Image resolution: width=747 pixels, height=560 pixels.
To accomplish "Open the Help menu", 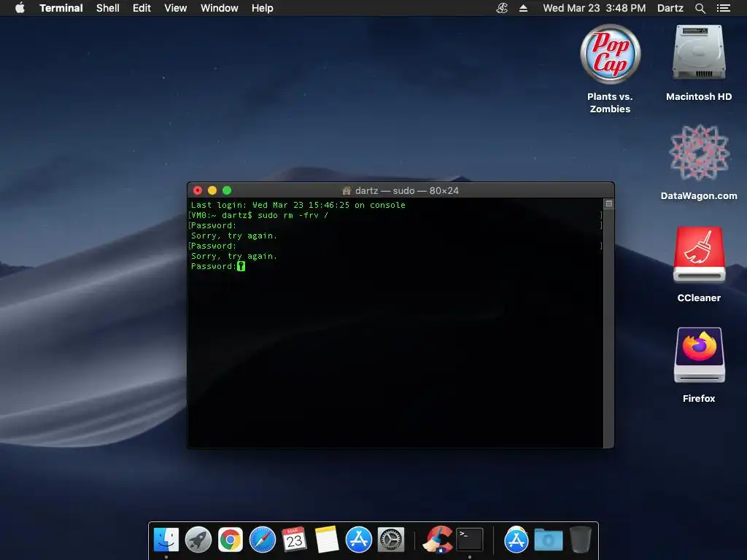I will tap(262, 8).
